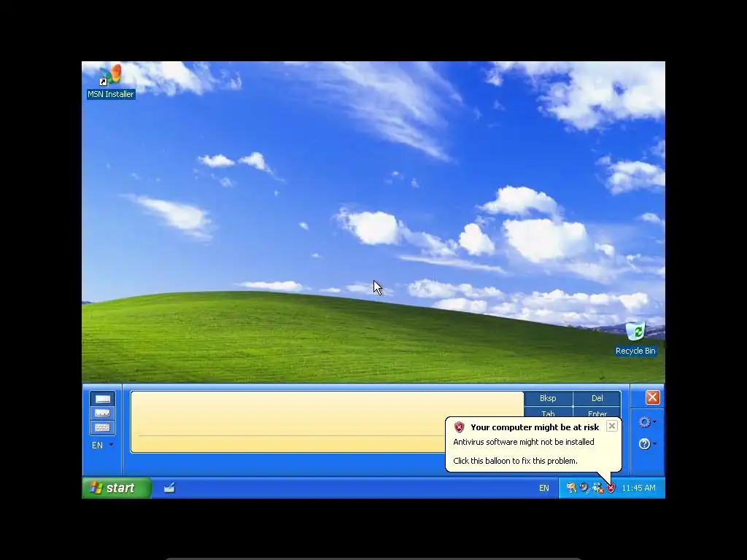Click the second system tray icon
This screenshot has height=560, width=747.
point(584,488)
